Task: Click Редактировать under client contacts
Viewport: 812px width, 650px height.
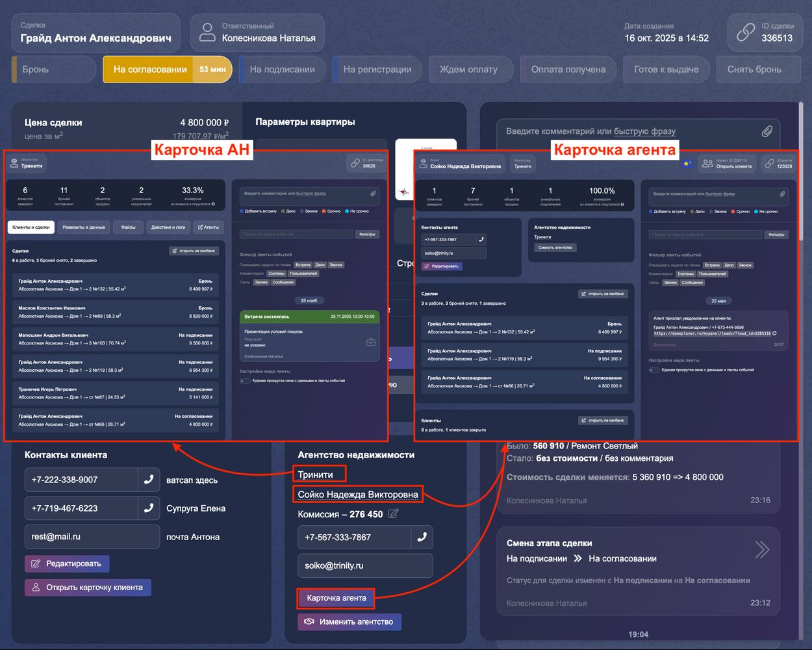Action: [67, 564]
